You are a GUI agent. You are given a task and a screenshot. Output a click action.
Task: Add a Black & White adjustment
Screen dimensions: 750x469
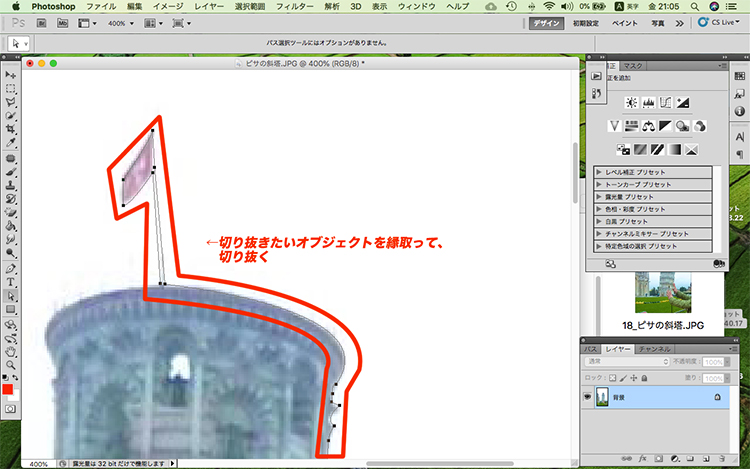665,126
